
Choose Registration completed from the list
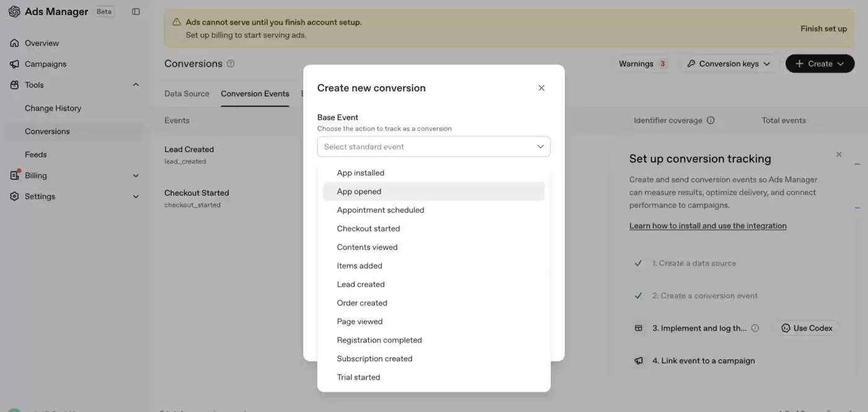coord(433,340)
